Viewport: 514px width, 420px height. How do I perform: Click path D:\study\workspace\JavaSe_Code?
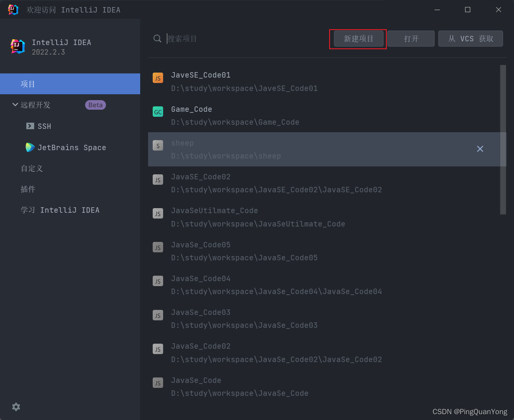(240, 393)
